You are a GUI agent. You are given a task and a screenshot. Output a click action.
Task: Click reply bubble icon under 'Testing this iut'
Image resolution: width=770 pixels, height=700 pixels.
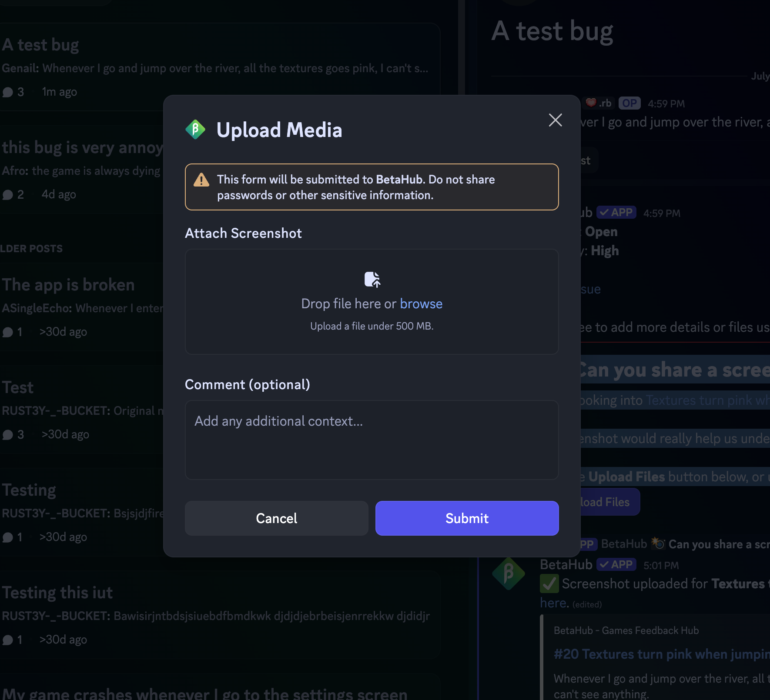pyautogui.click(x=8, y=640)
